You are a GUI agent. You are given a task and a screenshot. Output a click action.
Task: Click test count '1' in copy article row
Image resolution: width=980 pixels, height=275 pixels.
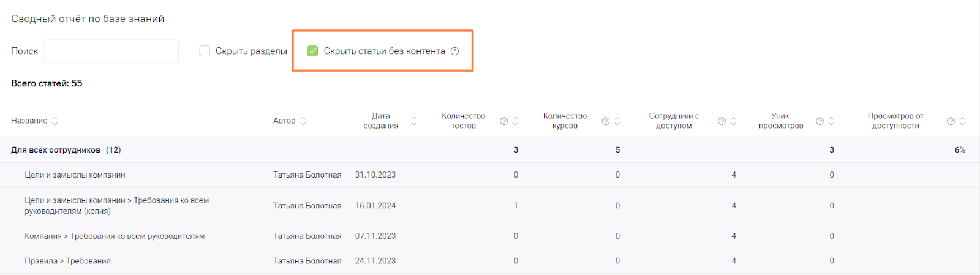(x=516, y=206)
